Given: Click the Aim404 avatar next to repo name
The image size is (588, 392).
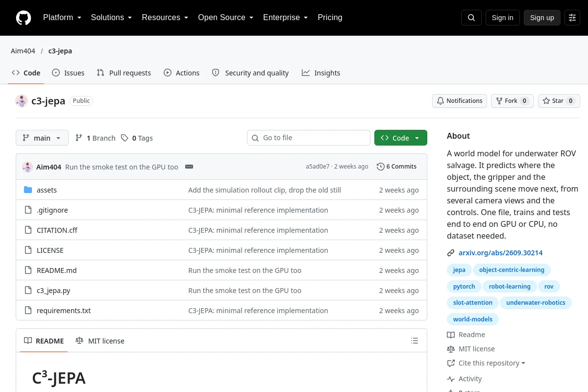Looking at the screenshot, I should [22, 101].
